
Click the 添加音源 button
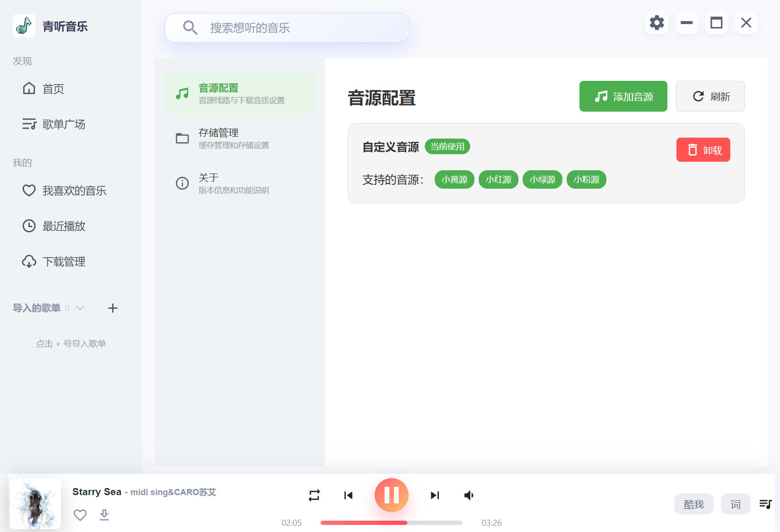pos(623,96)
